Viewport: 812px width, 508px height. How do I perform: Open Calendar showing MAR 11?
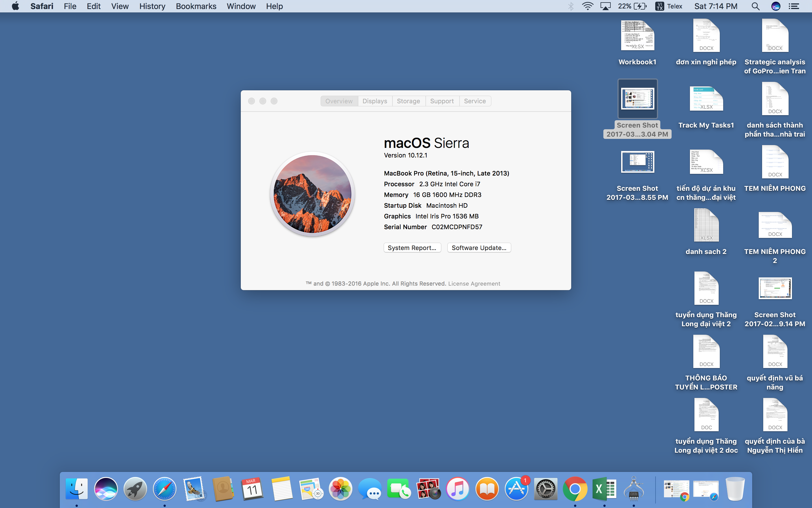(x=252, y=489)
